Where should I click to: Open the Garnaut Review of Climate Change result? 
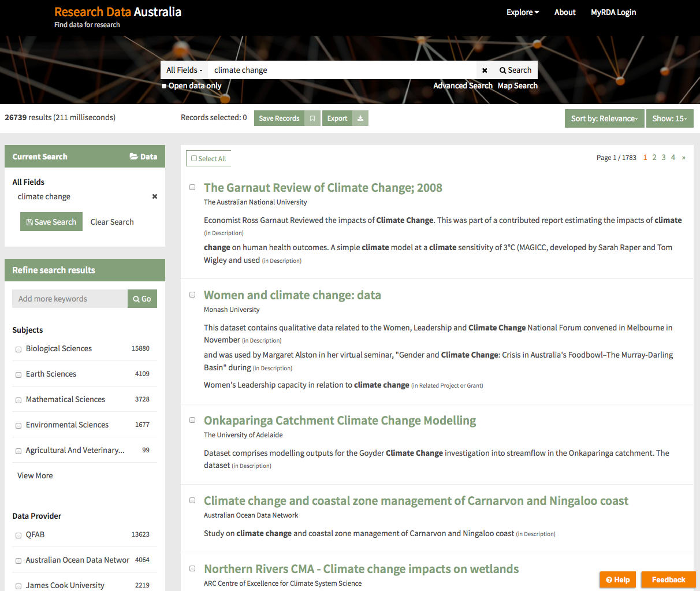[323, 188]
